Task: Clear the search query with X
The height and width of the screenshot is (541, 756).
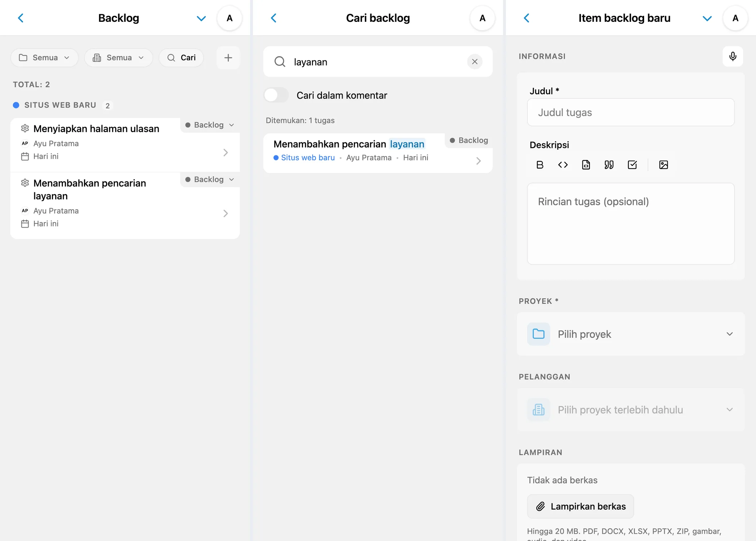Action: pyautogui.click(x=474, y=62)
